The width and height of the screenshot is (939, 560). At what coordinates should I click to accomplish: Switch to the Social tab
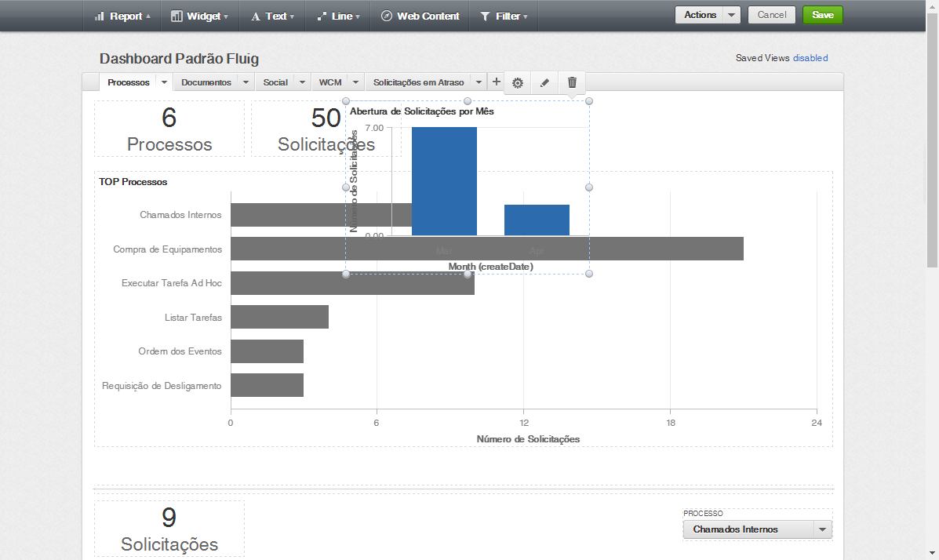[275, 82]
